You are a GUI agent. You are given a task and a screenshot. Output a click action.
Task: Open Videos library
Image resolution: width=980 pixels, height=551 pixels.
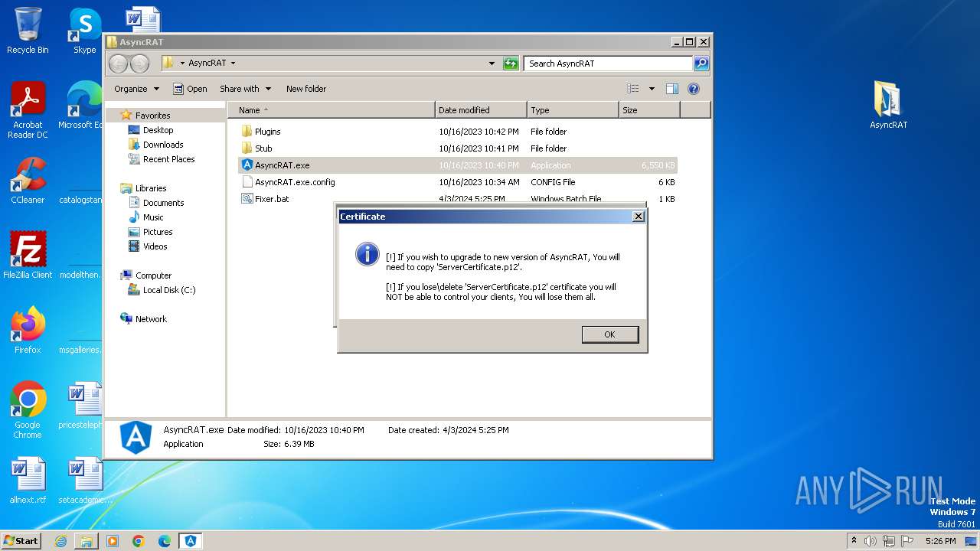pos(155,246)
